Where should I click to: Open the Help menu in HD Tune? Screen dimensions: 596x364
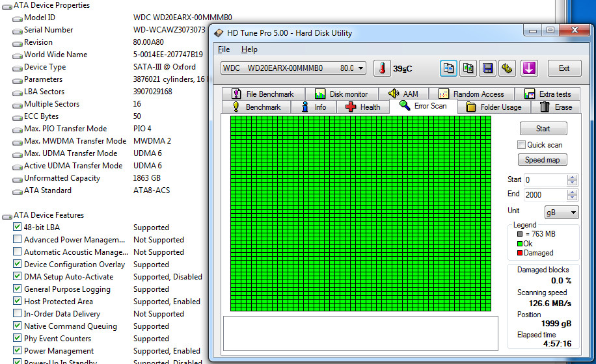[249, 49]
